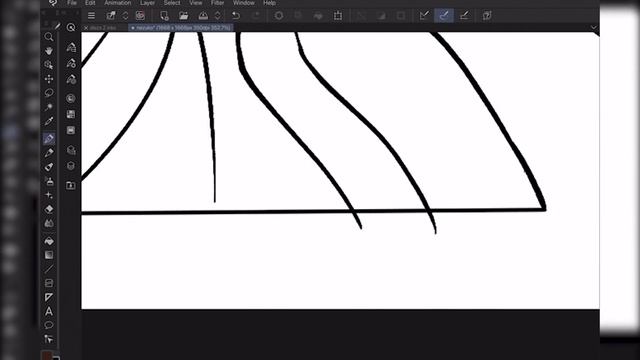The image size is (640, 360).
Task: Create a new canvas from command bar
Action: pos(164,16)
